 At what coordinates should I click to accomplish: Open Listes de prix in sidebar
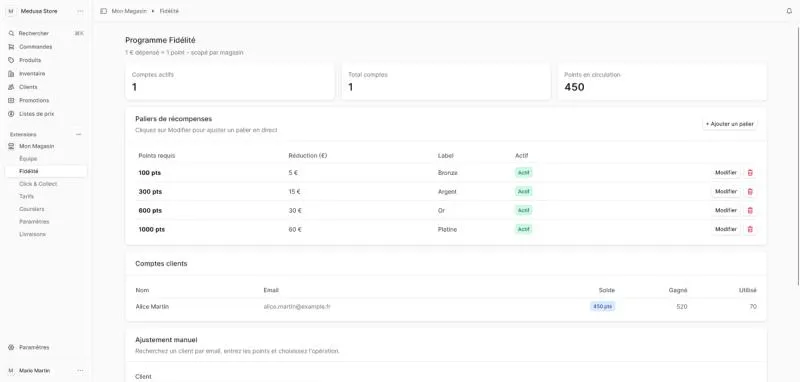(x=46, y=114)
